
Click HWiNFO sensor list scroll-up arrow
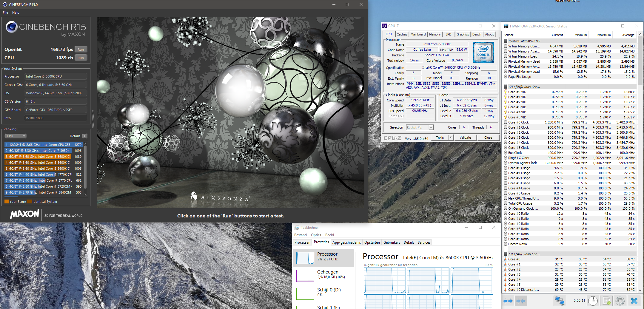[640, 35]
